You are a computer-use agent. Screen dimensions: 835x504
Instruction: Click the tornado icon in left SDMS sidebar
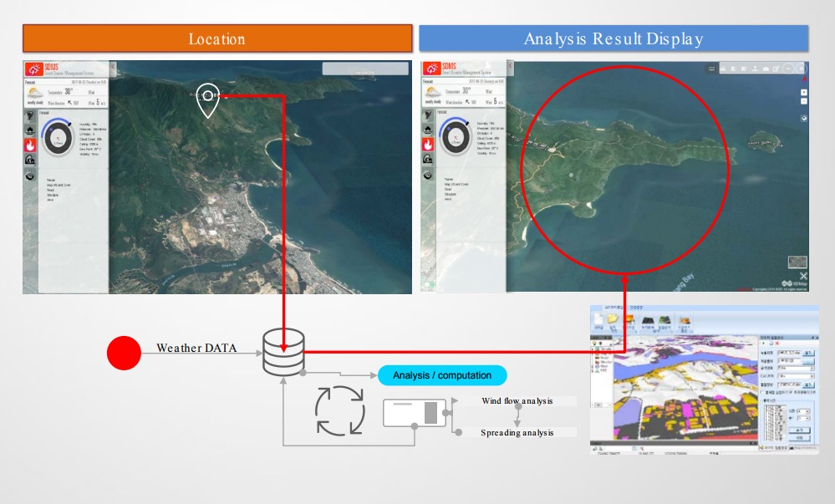point(30,116)
